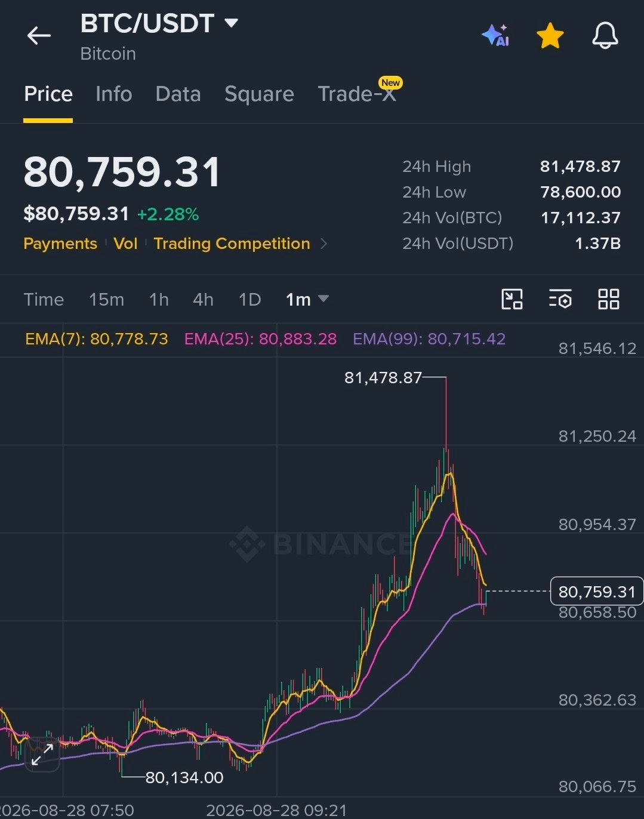This screenshot has width=644, height=819.
Task: Switch to the Data tab
Action: [x=178, y=94]
